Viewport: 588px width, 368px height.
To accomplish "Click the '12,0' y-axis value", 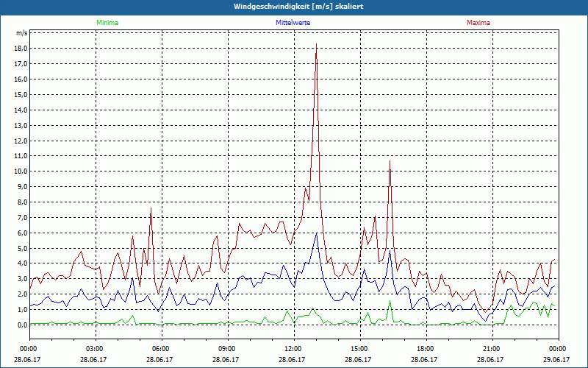I will click(21, 141).
